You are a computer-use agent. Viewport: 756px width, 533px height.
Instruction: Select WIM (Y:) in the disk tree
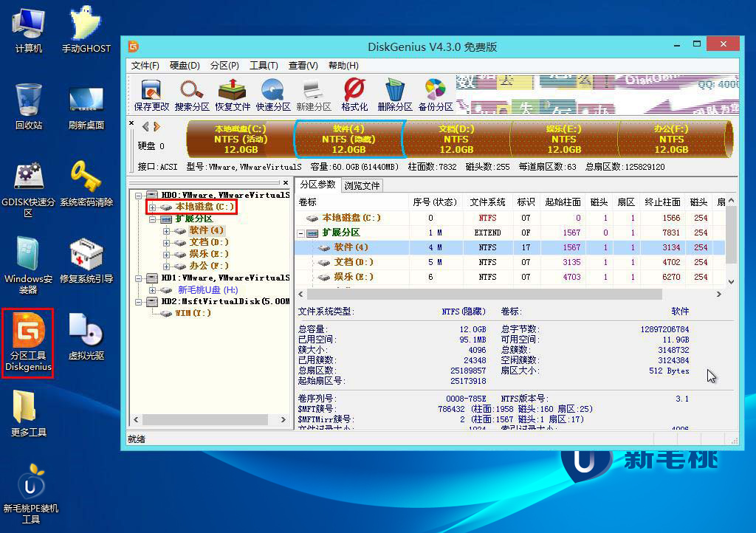click(193, 313)
